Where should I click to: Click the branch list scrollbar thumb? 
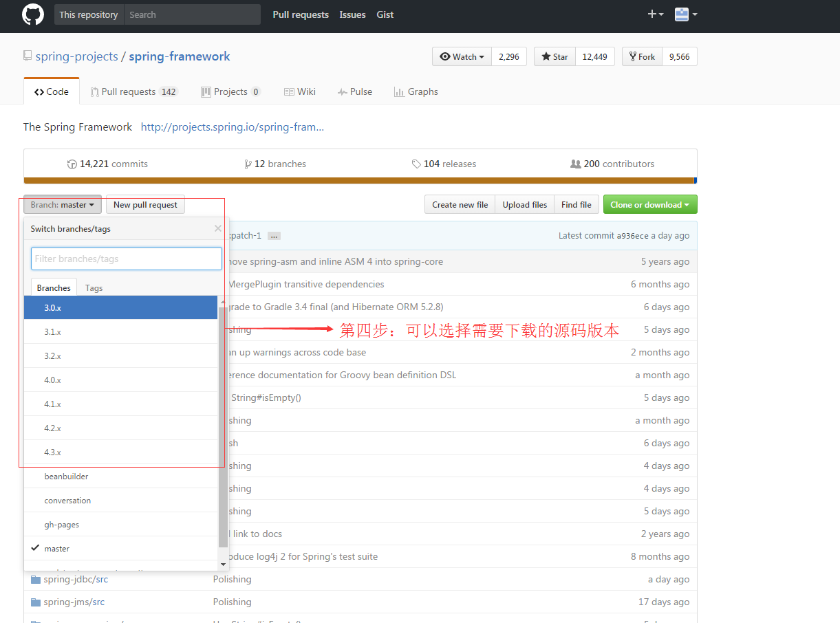coord(223,426)
